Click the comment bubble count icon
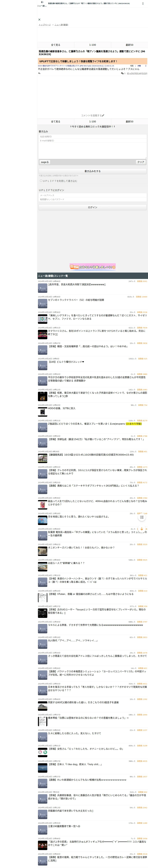 click(x=122, y=73)
